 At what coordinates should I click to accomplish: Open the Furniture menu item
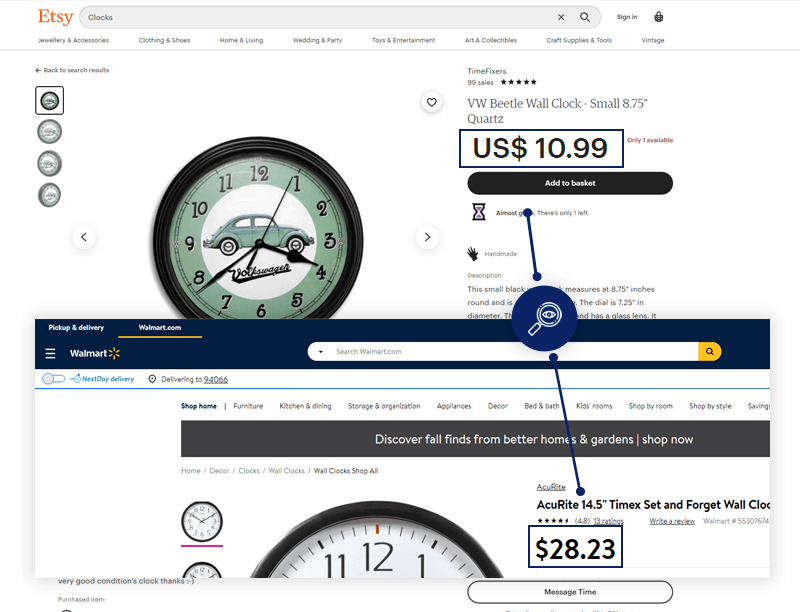[248, 407]
